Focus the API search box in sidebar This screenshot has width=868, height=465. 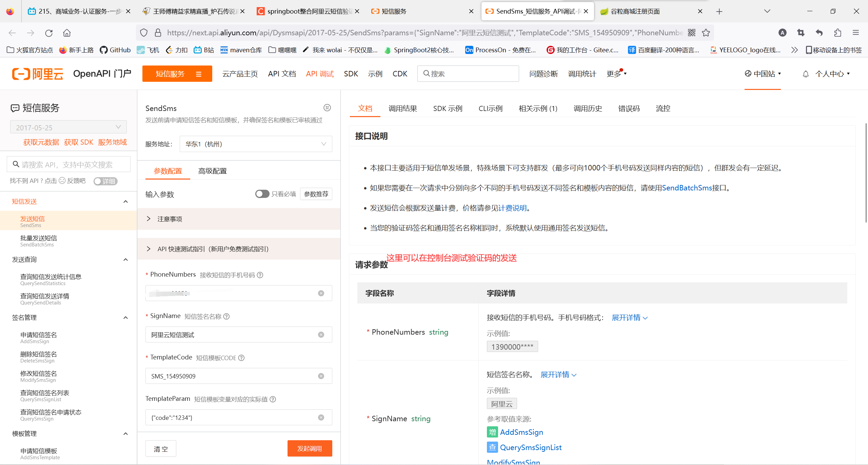click(68, 164)
